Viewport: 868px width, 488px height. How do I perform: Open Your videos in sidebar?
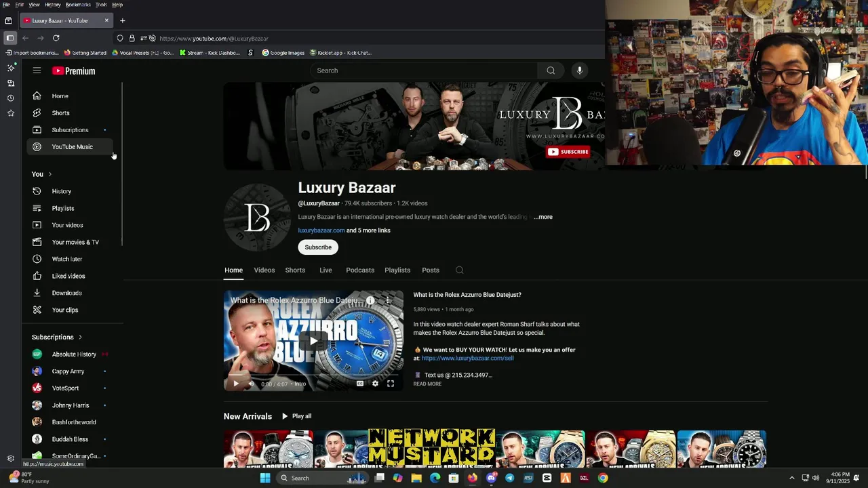pos(71,225)
